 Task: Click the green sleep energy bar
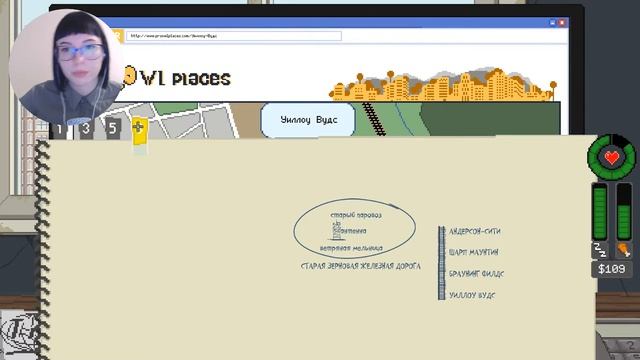click(x=600, y=212)
